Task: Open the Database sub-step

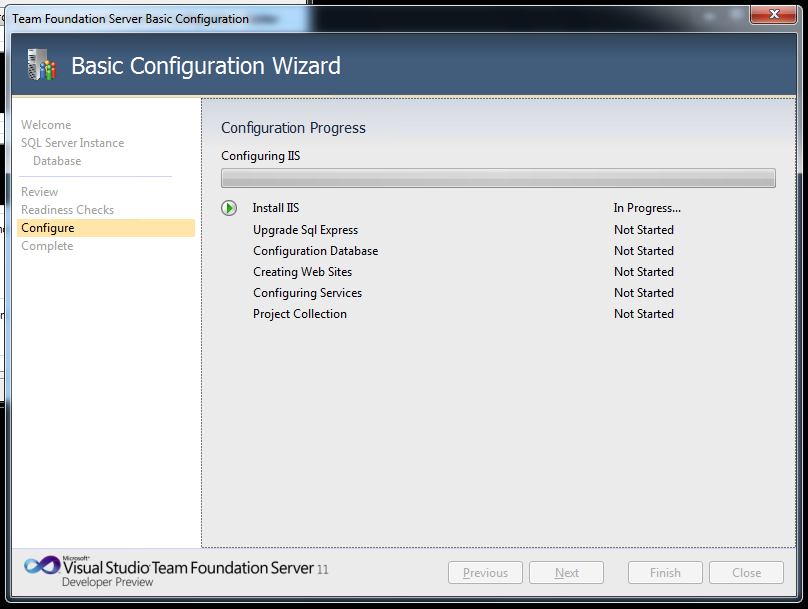Action: click(x=57, y=161)
